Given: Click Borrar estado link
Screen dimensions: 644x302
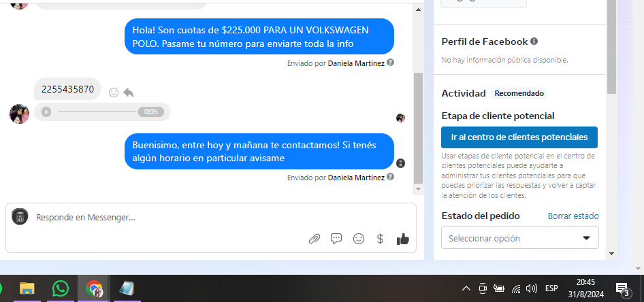Looking at the screenshot, I should (x=573, y=216).
